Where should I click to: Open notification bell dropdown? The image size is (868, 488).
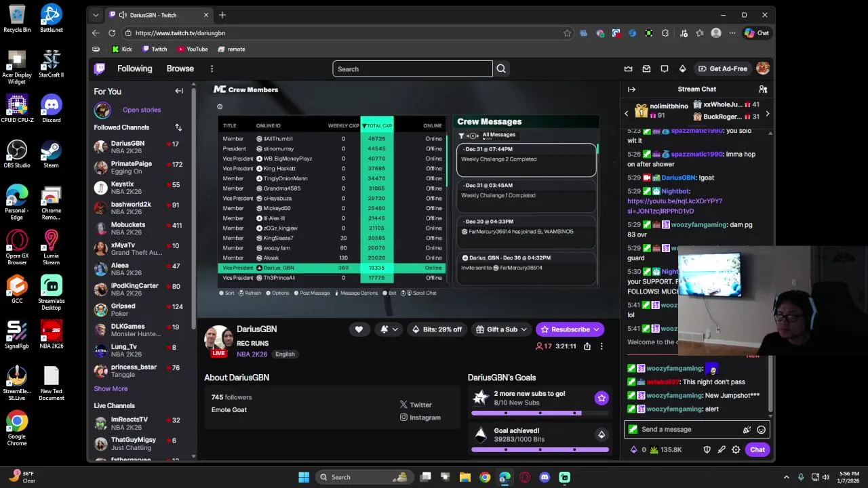click(x=389, y=329)
